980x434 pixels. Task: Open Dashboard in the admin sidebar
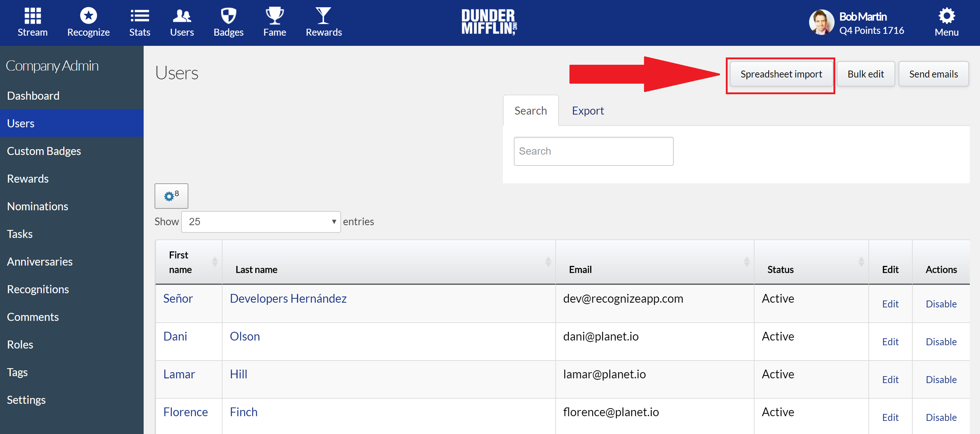[x=72, y=96]
